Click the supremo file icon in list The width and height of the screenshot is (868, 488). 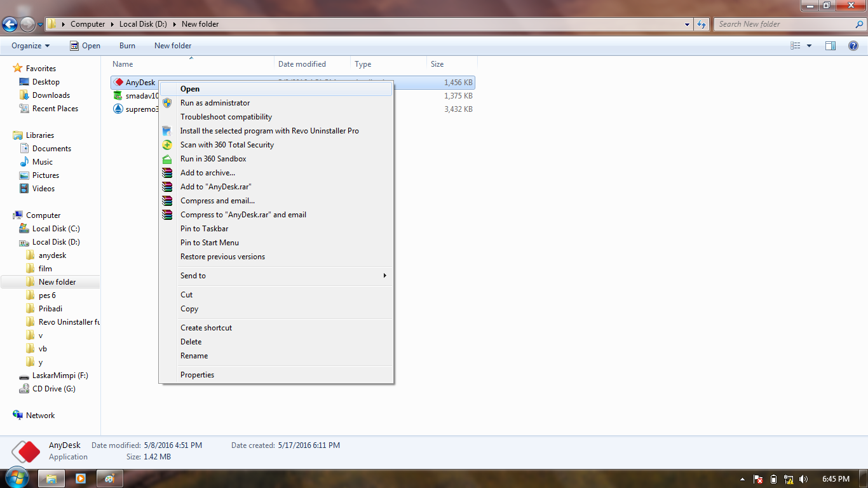118,109
